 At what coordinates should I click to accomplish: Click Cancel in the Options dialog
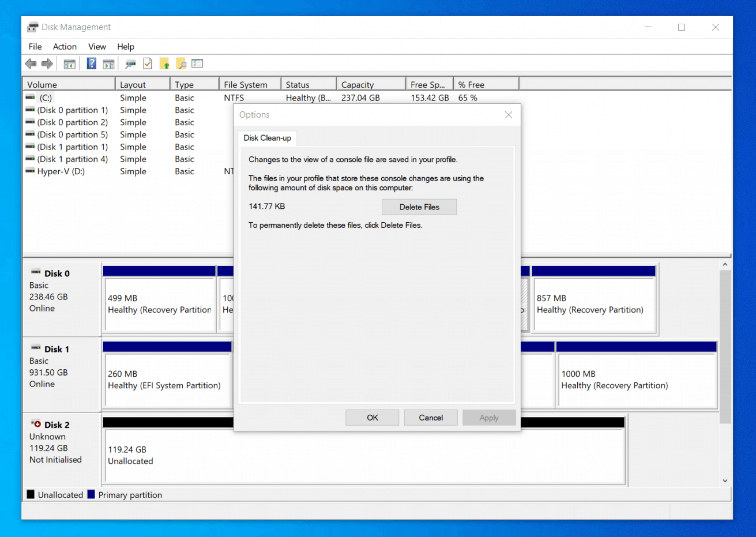coord(430,417)
